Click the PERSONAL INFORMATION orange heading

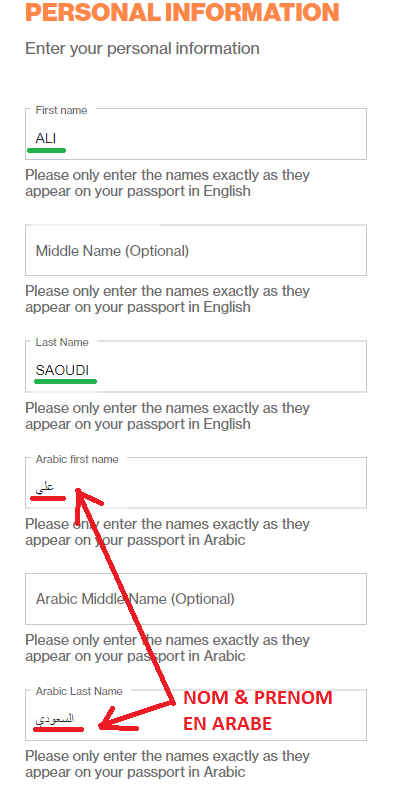coord(182,12)
